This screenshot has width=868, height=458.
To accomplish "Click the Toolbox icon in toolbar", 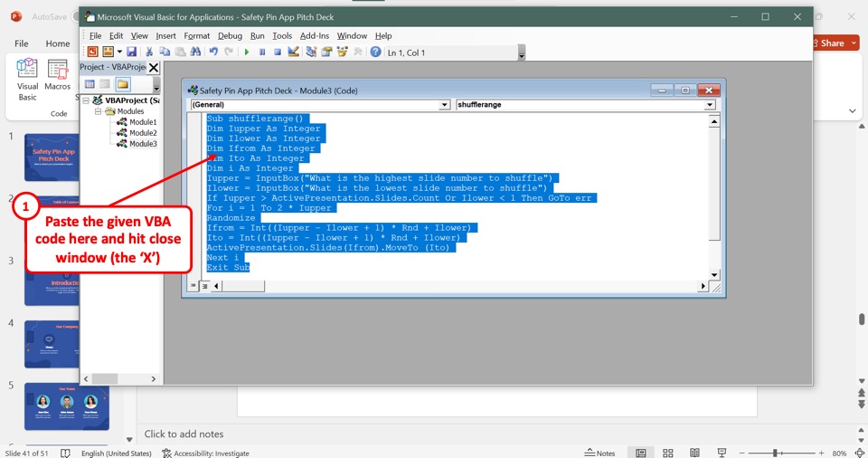I will tap(358, 52).
